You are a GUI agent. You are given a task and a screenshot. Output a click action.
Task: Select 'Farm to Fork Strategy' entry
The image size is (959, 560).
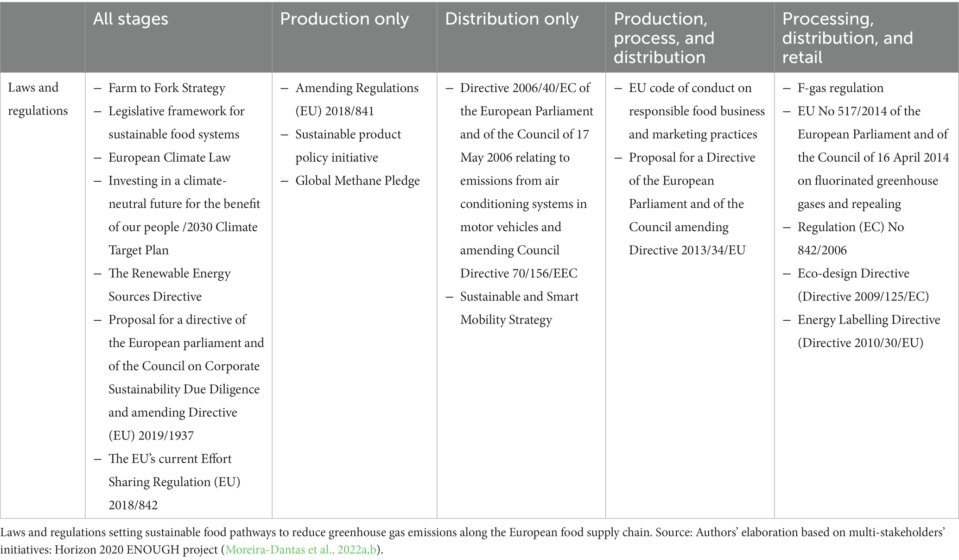[x=167, y=88]
